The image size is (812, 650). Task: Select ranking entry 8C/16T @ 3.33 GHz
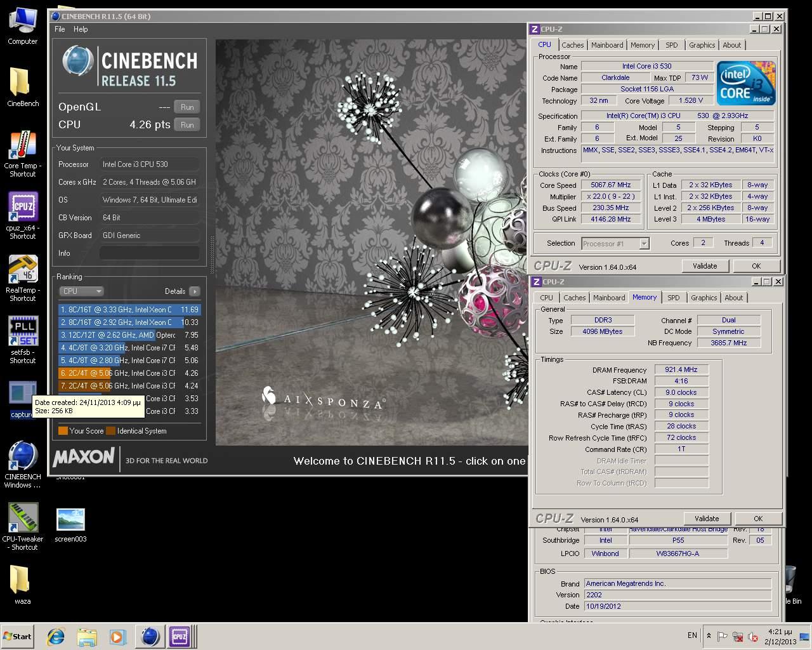tap(129, 310)
